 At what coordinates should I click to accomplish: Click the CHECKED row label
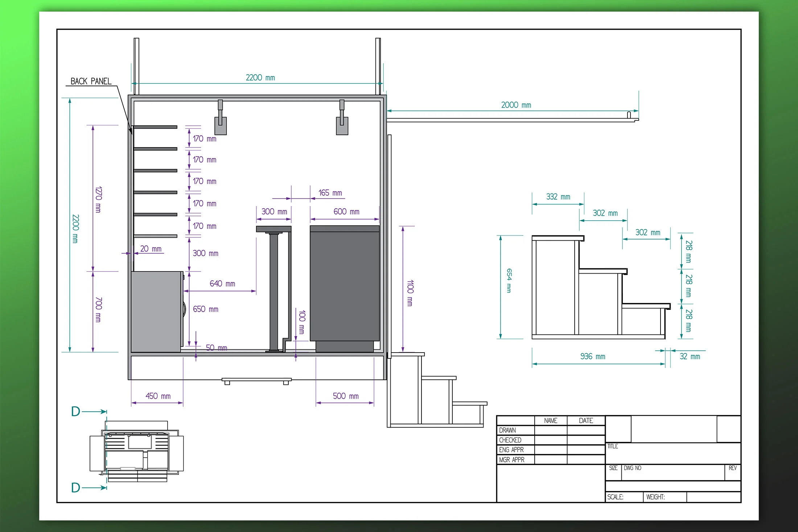point(510,440)
